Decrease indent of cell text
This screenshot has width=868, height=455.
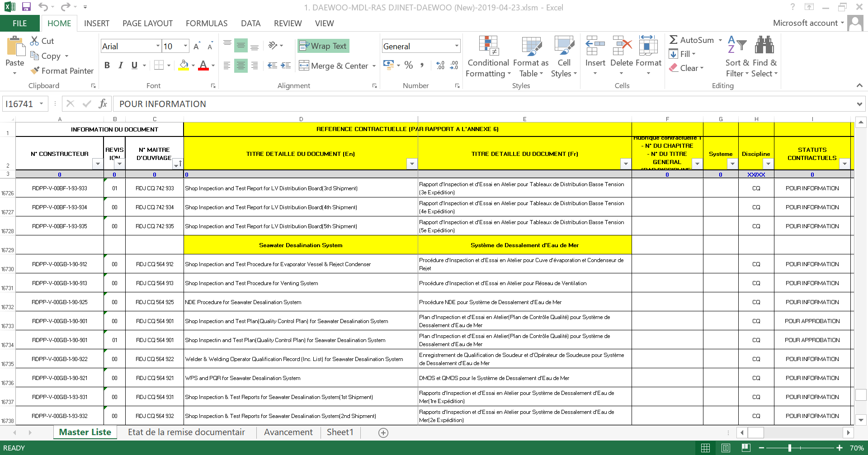click(272, 65)
